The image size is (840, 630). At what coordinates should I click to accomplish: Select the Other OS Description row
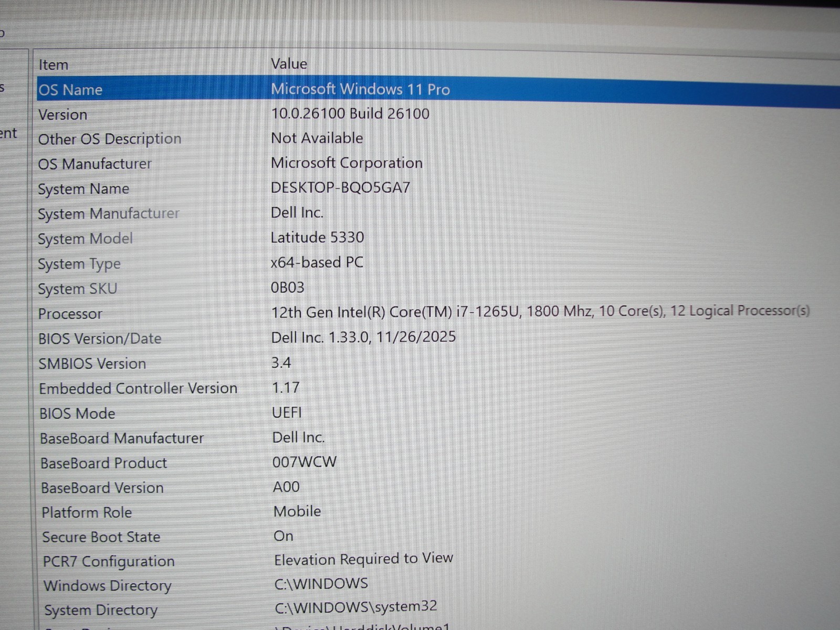pyautogui.click(x=109, y=139)
